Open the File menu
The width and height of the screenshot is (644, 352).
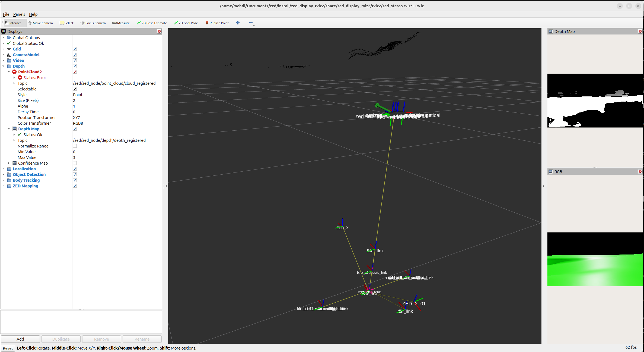(6, 14)
